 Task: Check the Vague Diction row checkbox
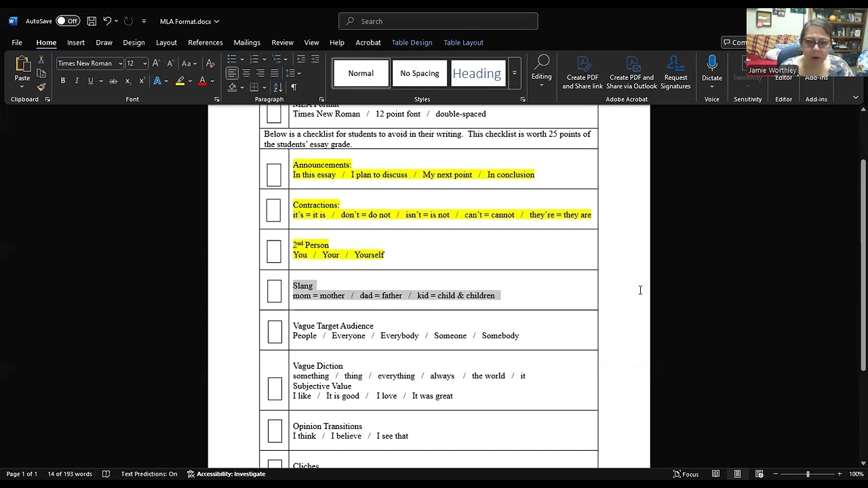(x=275, y=388)
